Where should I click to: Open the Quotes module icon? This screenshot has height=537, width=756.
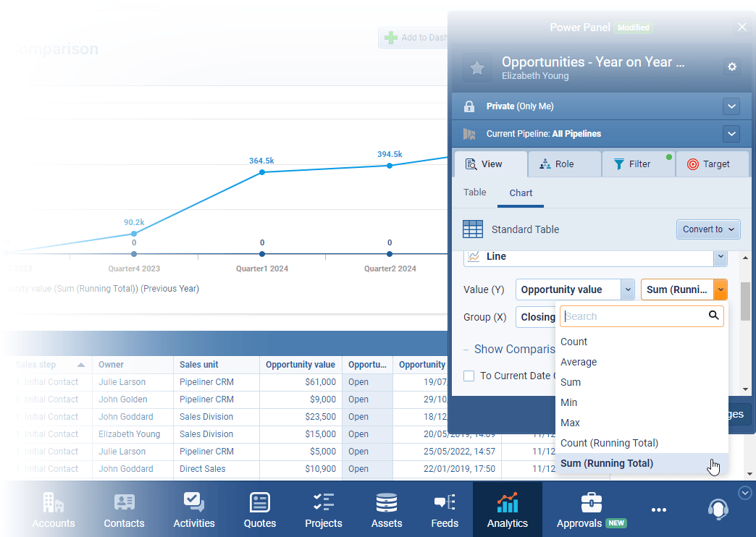pos(259,504)
